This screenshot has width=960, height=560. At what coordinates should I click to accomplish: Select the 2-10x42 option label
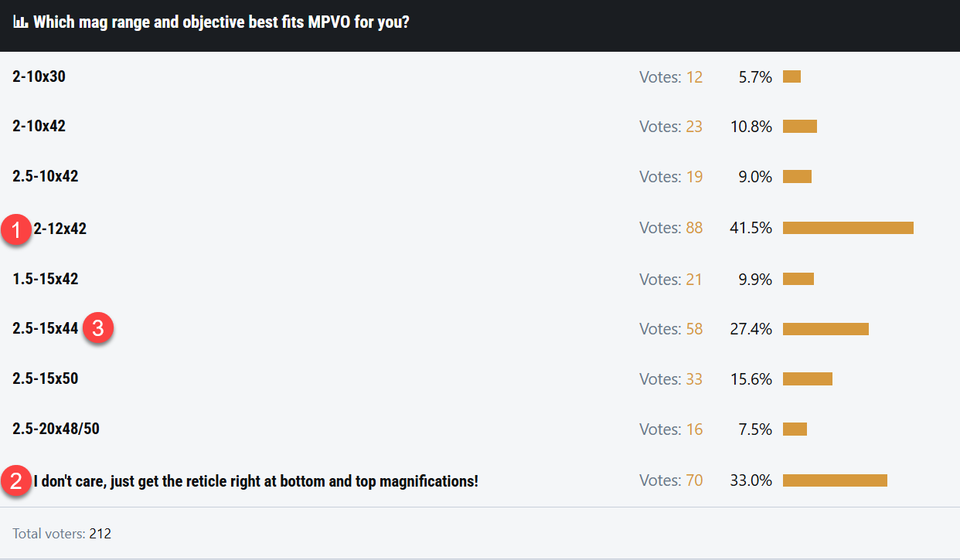point(39,126)
